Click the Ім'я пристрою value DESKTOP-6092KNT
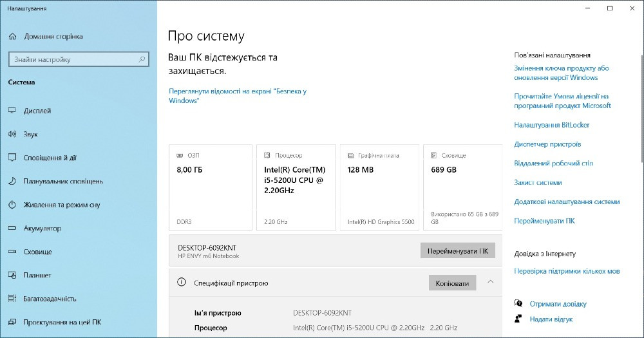 (323, 313)
